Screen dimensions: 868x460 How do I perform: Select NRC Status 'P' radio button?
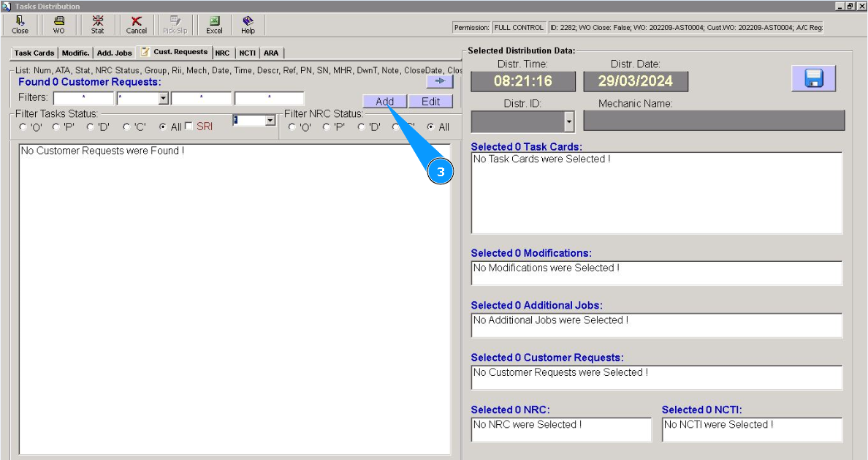(327, 127)
